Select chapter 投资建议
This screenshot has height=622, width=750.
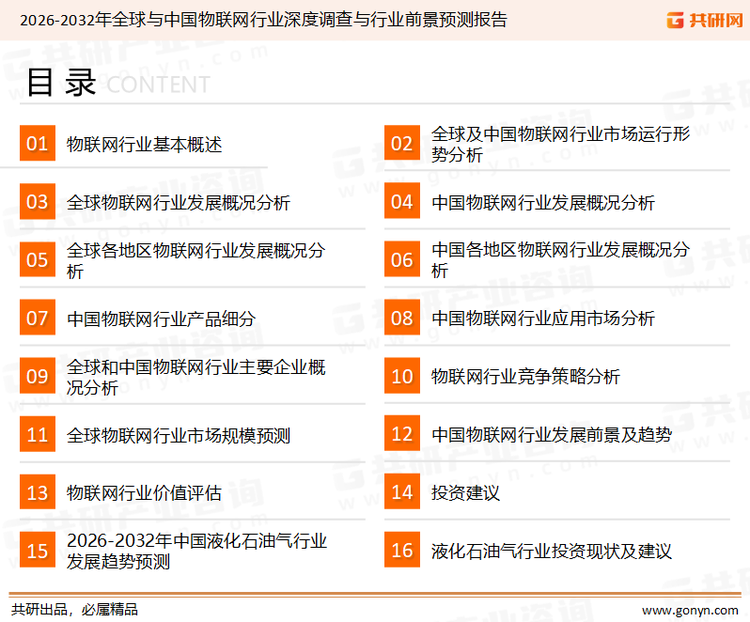(x=465, y=493)
